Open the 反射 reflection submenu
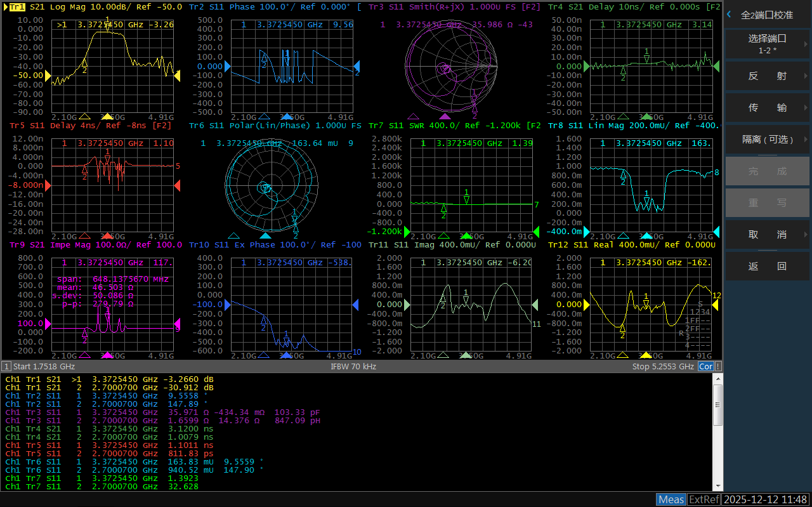 pyautogui.click(x=768, y=76)
